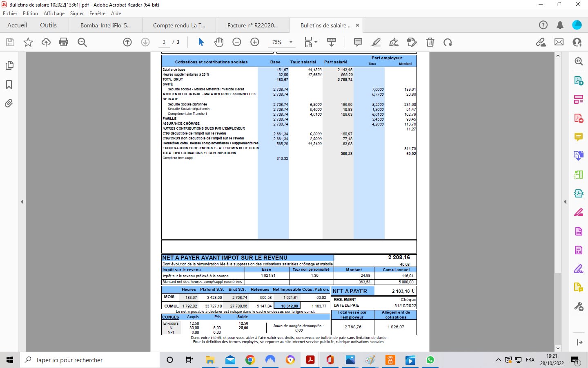Click the trash delete icon
Screen dimensions: 588x368
[x=430, y=42]
